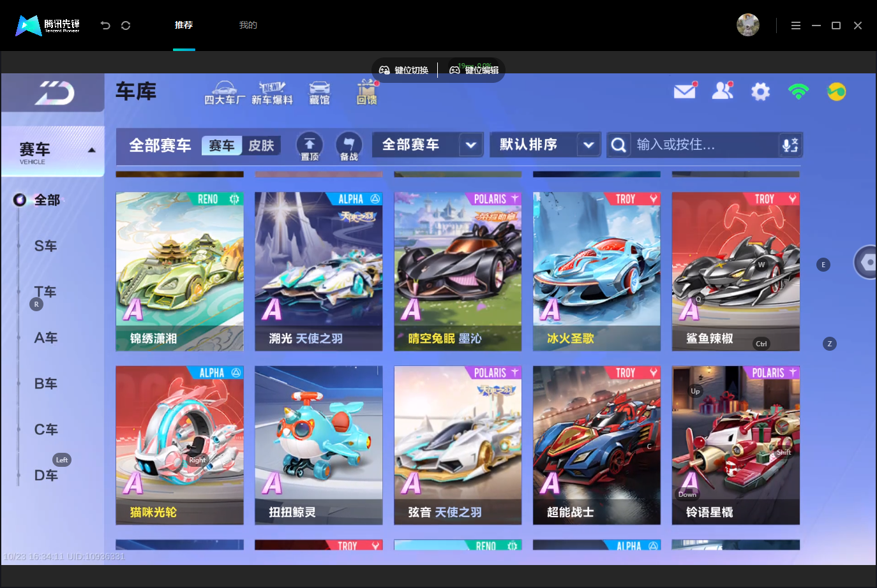Switch to the 推荐 tab
The image size is (877, 588).
(184, 25)
